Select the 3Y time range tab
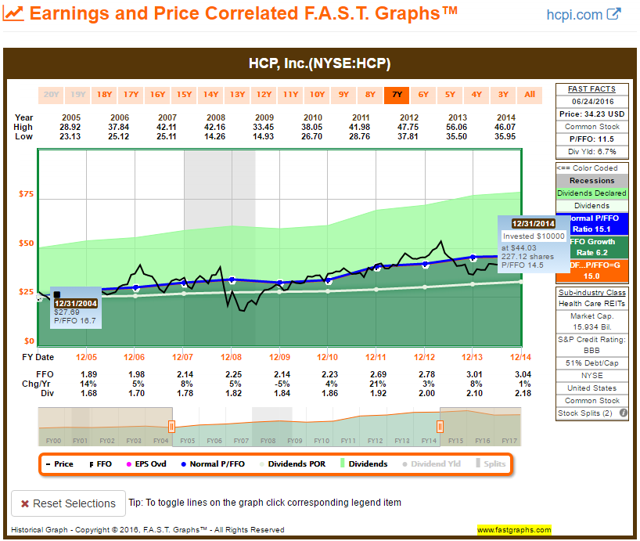Viewport: 640px width, 541px height. click(503, 95)
